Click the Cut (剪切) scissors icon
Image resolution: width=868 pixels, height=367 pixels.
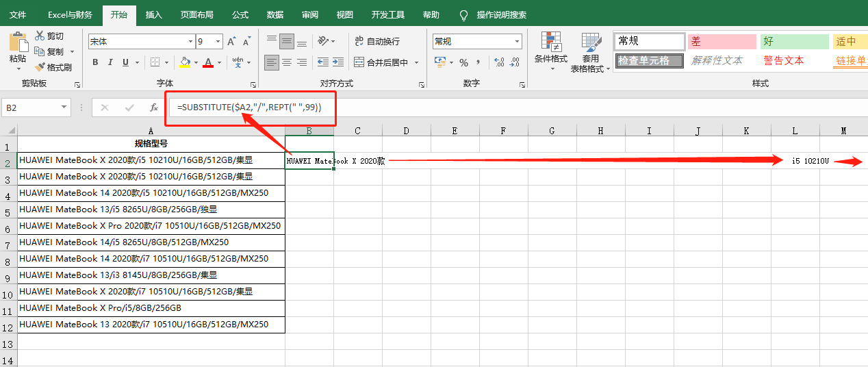tap(40, 36)
